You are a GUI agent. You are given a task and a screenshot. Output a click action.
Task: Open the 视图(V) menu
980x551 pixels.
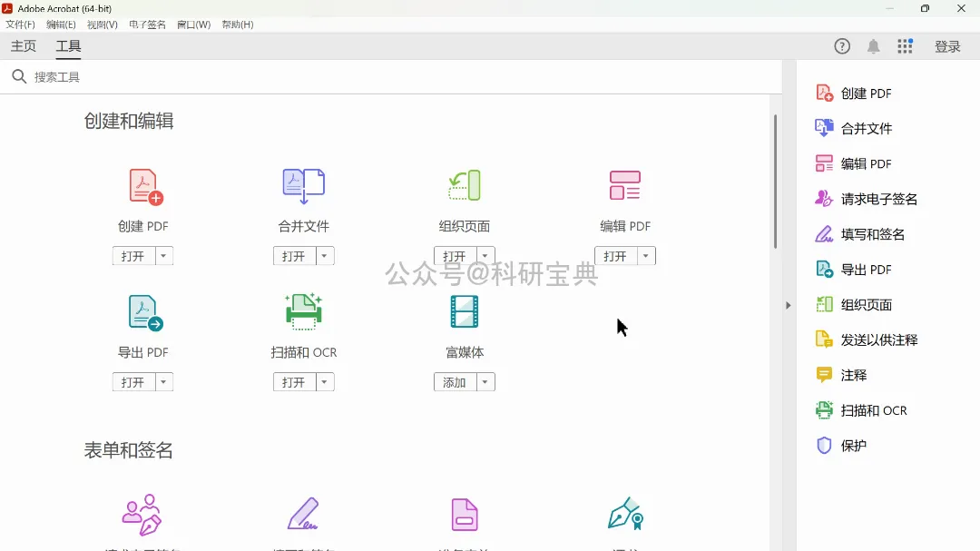pyautogui.click(x=102, y=25)
